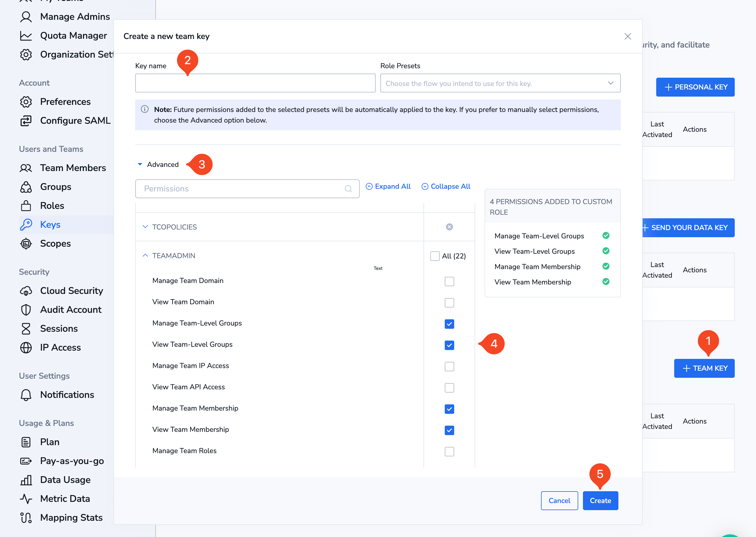Click the Quota Manager chart icon

(26, 35)
